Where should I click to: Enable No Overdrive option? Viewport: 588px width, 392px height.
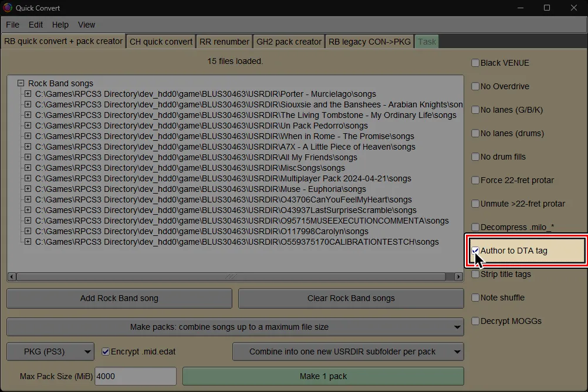pyautogui.click(x=475, y=86)
